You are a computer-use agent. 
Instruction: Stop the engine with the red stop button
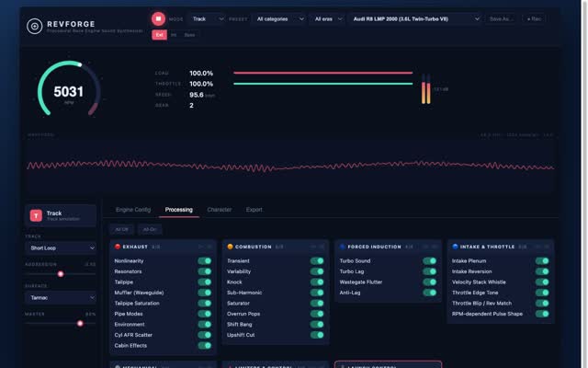coord(158,18)
